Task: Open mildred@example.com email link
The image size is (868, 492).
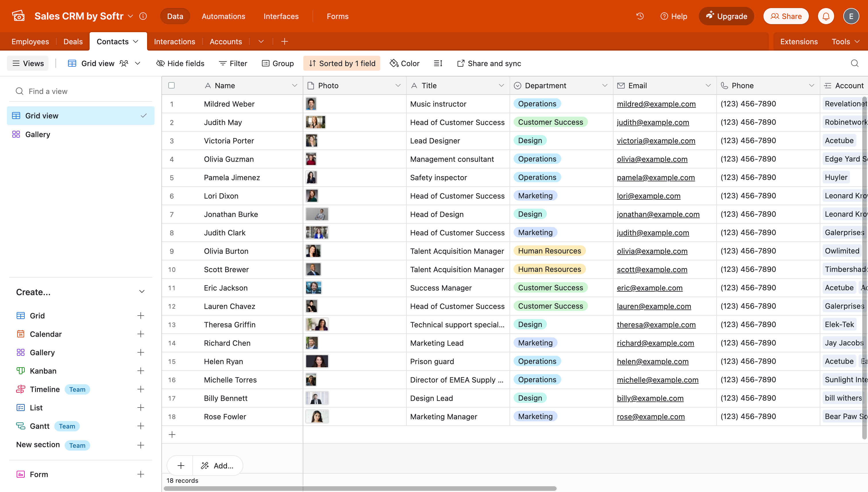Action: (656, 104)
